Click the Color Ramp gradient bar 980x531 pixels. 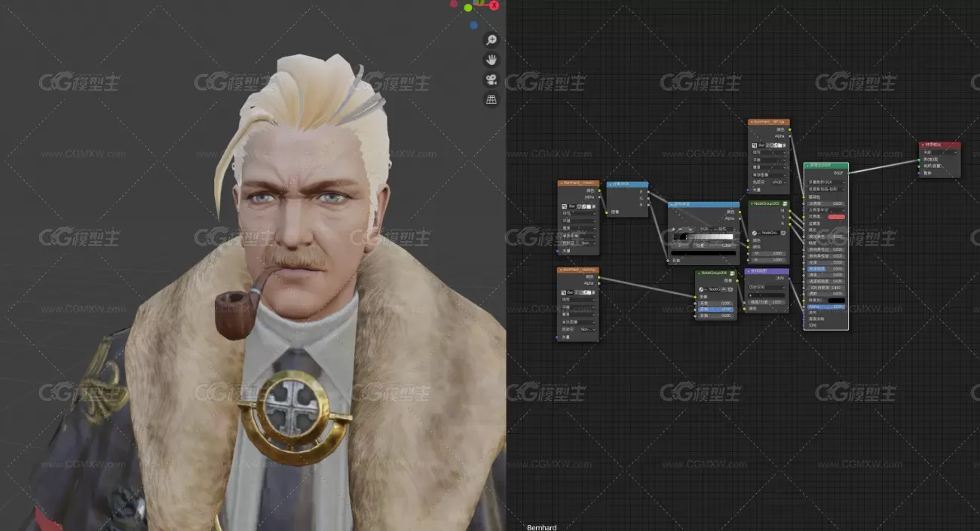[703, 237]
